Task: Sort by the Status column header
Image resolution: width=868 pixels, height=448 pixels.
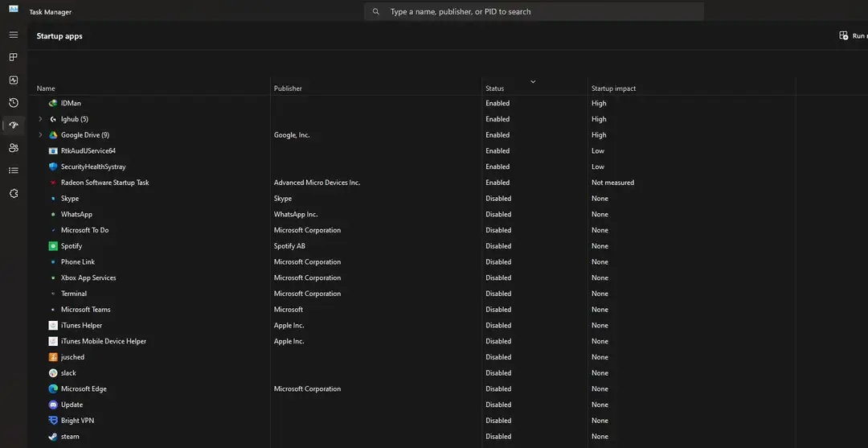Action: click(x=495, y=88)
